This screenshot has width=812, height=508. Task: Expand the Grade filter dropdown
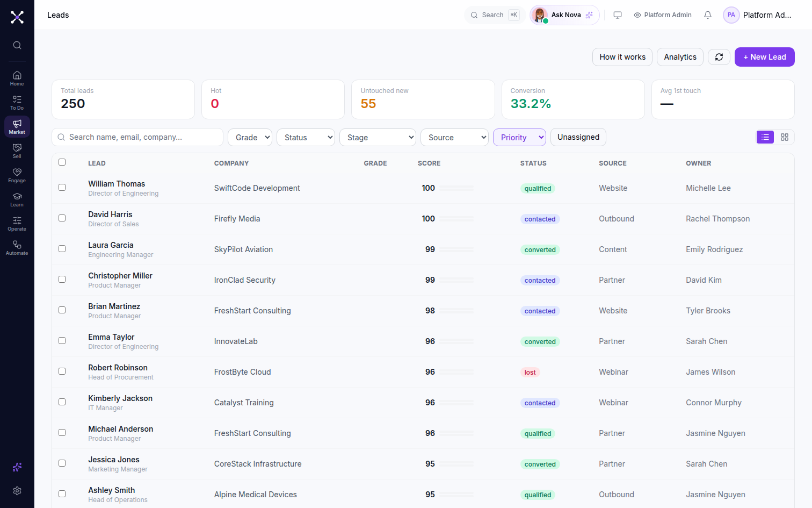[250, 137]
